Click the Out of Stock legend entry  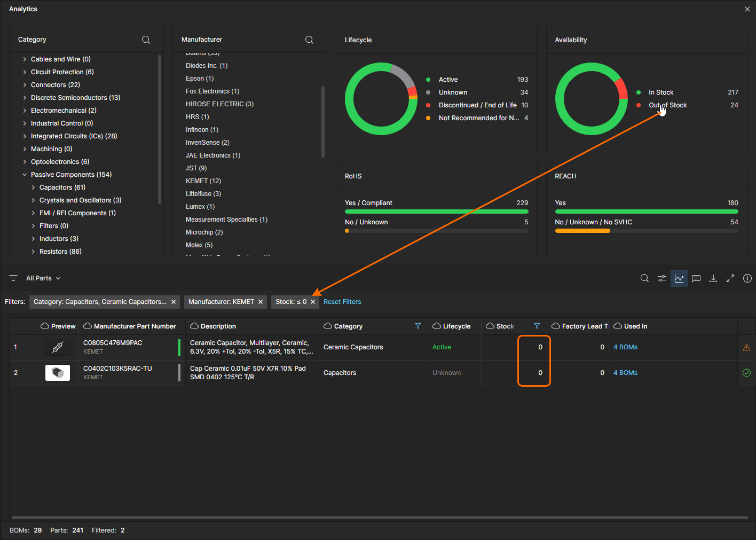click(667, 105)
